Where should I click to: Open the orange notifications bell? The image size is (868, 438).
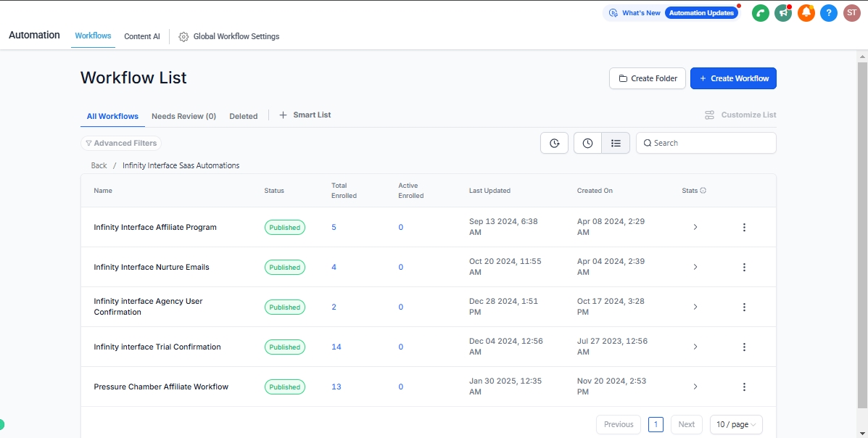[806, 13]
